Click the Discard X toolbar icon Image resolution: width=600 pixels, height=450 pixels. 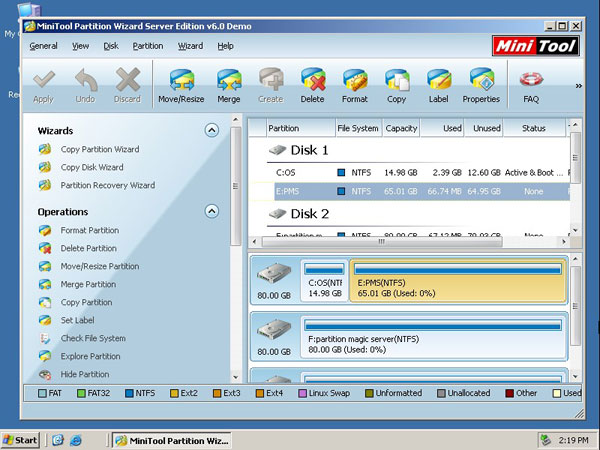(x=128, y=79)
